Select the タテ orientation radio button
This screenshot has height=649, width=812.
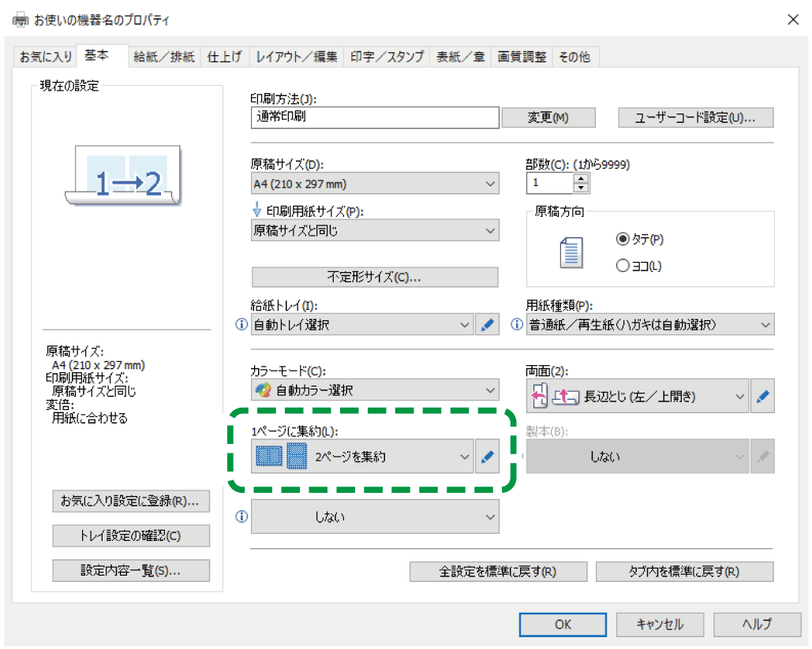click(x=623, y=239)
